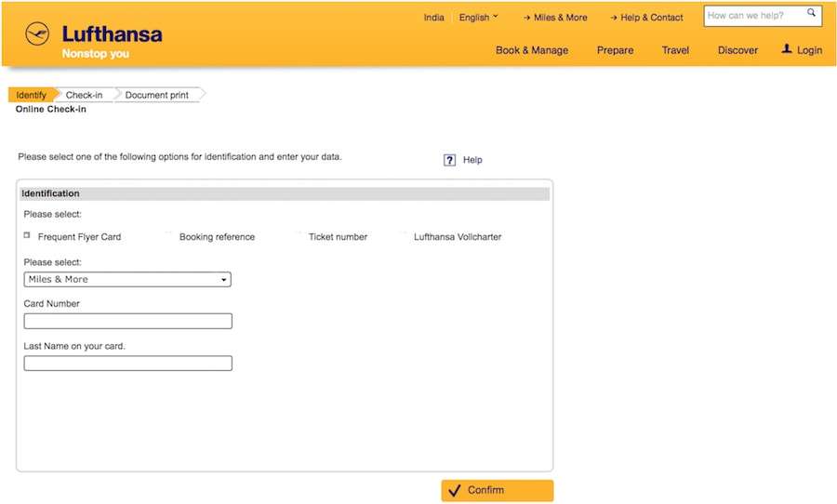Click the 'Nonstop you' tagline
837x504 pixels.
click(96, 53)
